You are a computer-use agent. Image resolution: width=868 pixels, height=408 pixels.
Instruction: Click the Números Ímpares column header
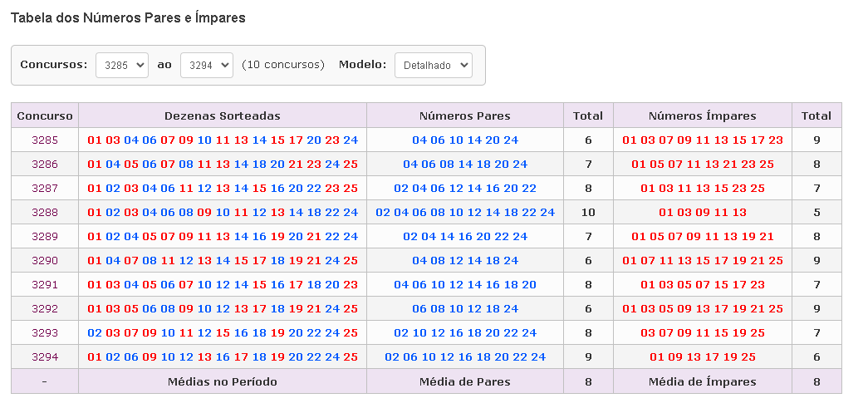click(x=703, y=116)
